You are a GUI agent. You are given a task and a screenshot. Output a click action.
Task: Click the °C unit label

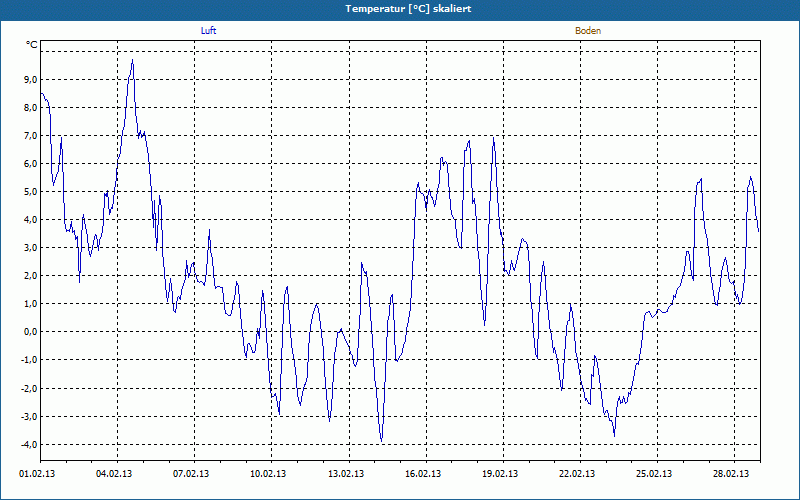point(32,45)
